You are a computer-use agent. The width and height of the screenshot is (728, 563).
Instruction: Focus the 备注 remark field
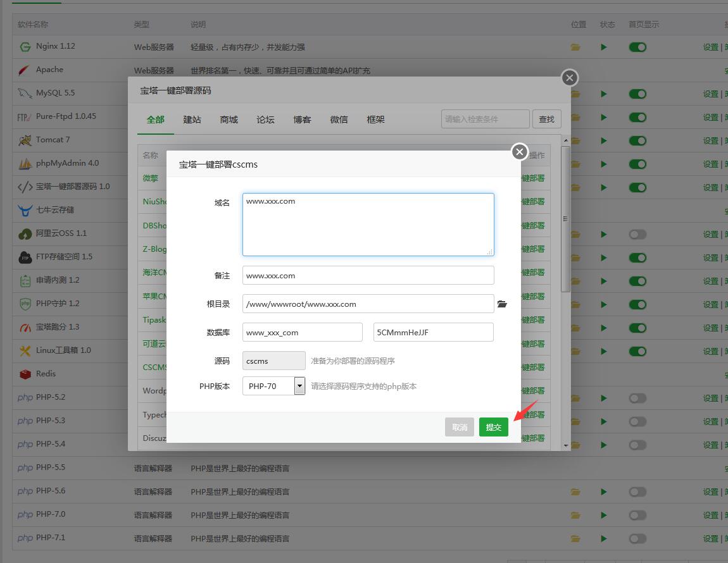pos(368,275)
